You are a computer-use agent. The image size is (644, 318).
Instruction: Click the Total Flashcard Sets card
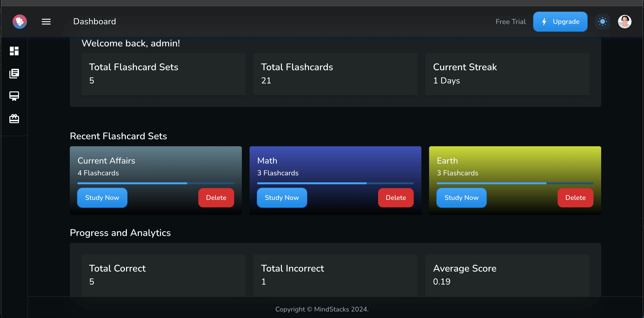[163, 74]
